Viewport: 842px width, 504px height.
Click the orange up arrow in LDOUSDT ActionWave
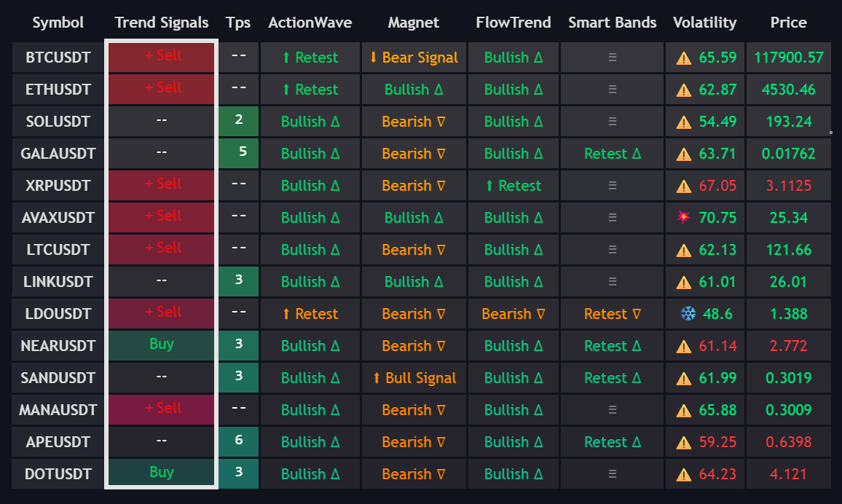286,314
